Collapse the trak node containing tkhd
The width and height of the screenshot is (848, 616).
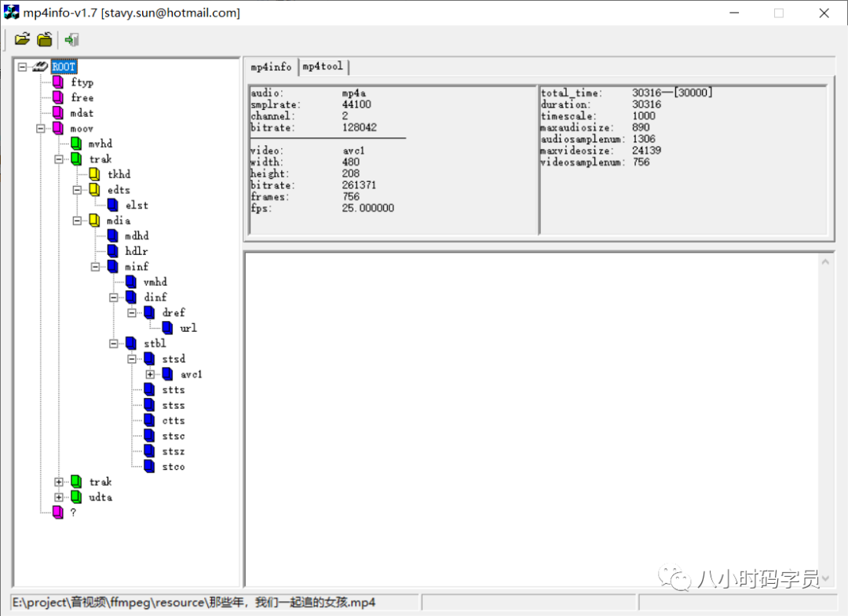click(x=59, y=159)
